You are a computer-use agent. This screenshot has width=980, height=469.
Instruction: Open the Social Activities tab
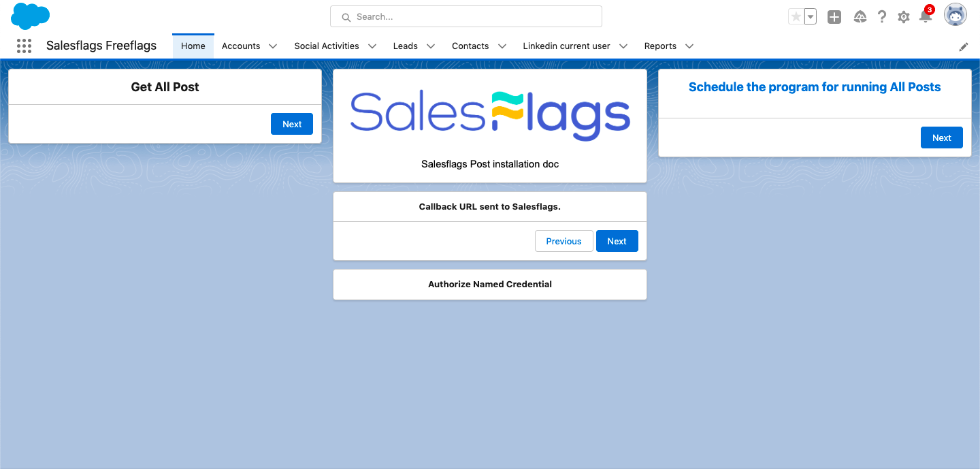pyautogui.click(x=327, y=46)
